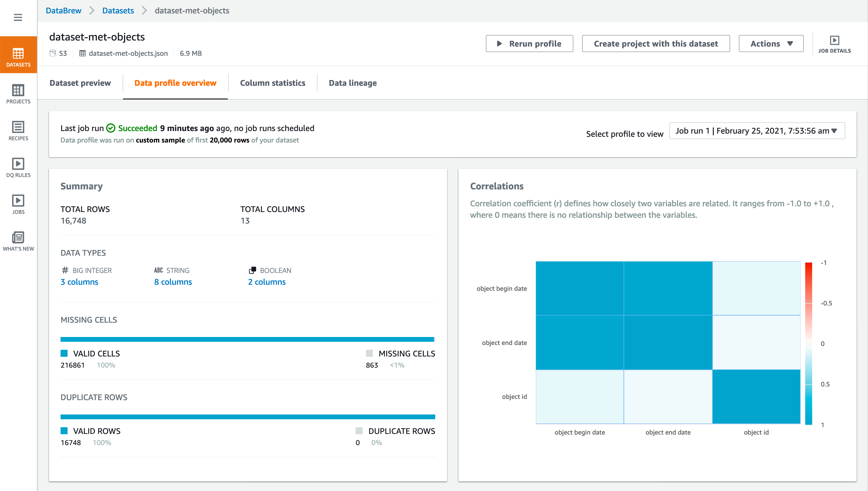The height and width of the screenshot is (491, 868).
Task: Navigate to Datasets via the breadcrumb
Action: pos(118,11)
